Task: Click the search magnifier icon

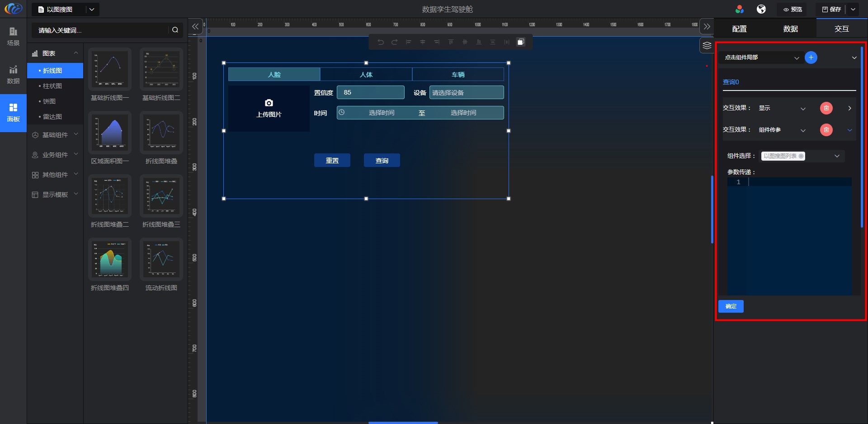Action: [175, 30]
